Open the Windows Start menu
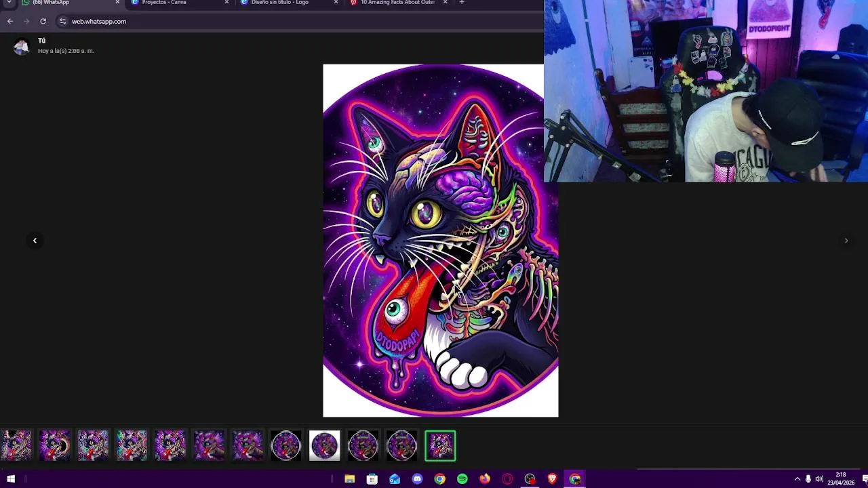The height and width of the screenshot is (488, 868). coord(11,479)
